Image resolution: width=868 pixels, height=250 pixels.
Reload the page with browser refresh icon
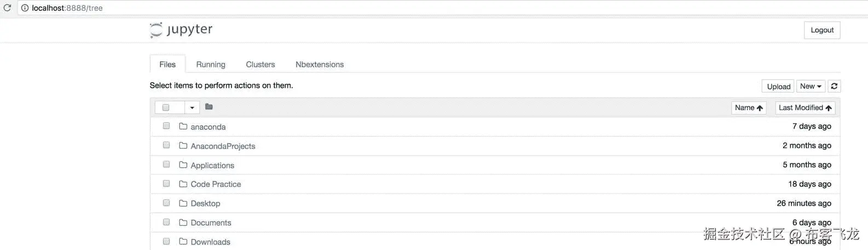[7, 8]
